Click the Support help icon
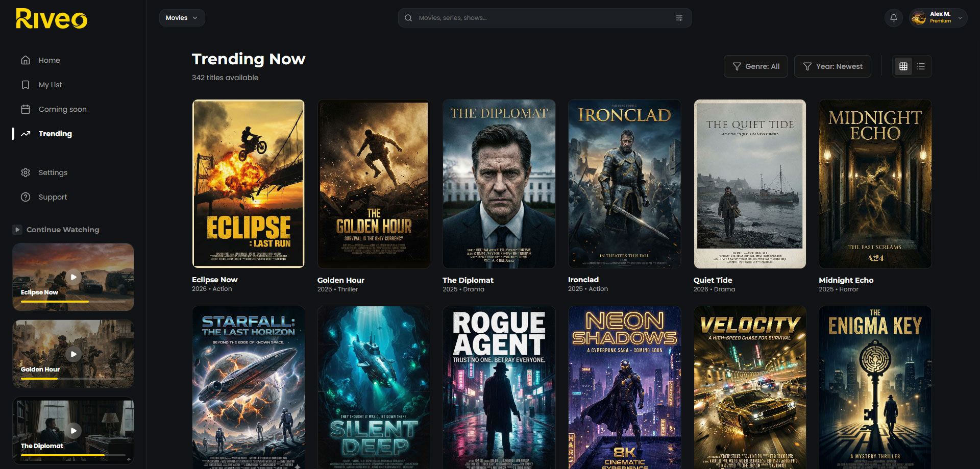Viewport: 980px width, 469px height. pos(26,197)
